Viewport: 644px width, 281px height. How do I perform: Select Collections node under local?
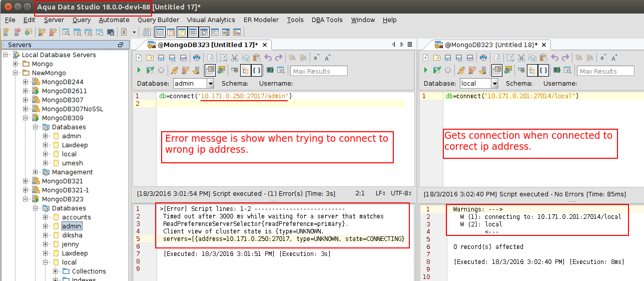click(x=89, y=271)
